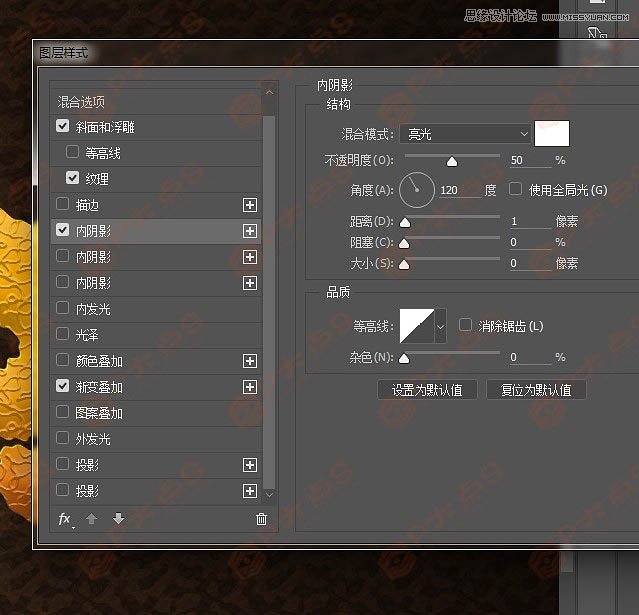Click the 复位为默认值 button
The height and width of the screenshot is (615, 639).
[x=536, y=390]
